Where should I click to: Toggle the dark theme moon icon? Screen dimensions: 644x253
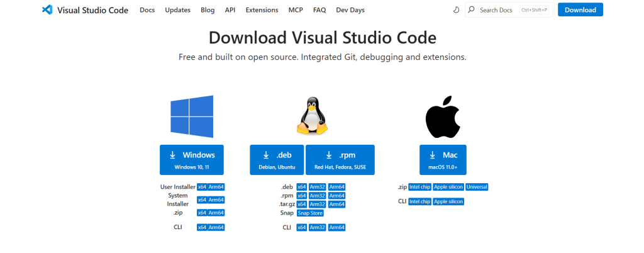[456, 10]
